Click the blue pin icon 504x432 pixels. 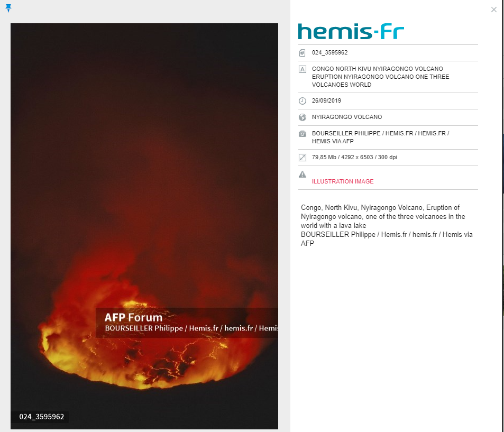click(8, 8)
